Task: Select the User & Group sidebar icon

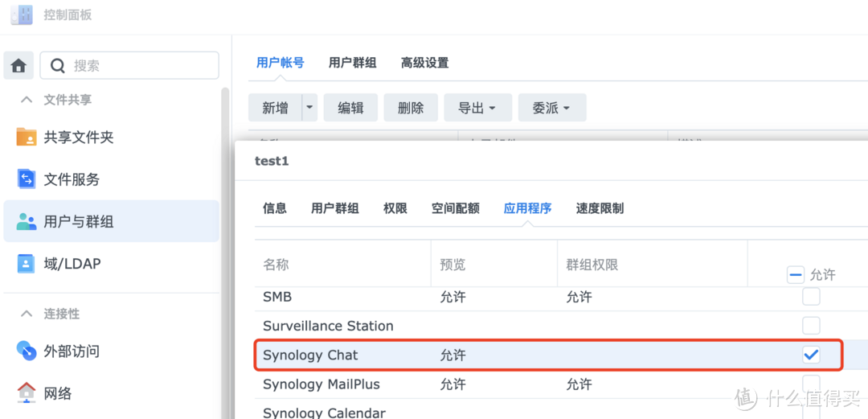Action: pos(26,222)
